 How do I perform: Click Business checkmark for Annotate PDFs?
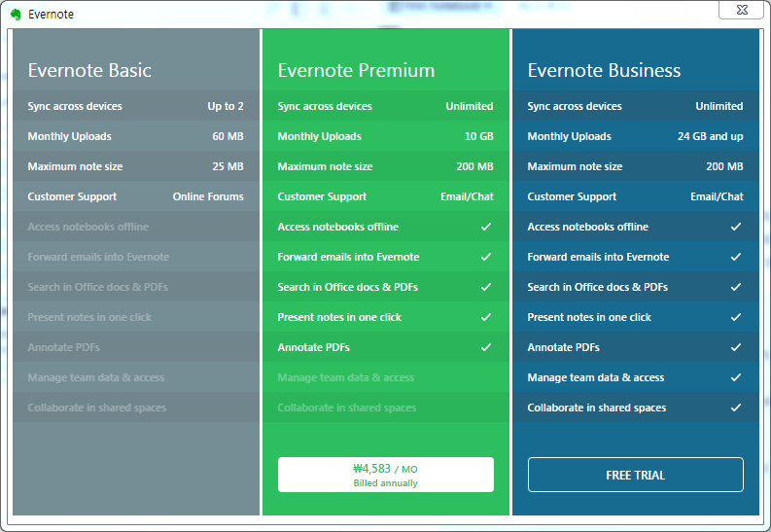click(736, 347)
